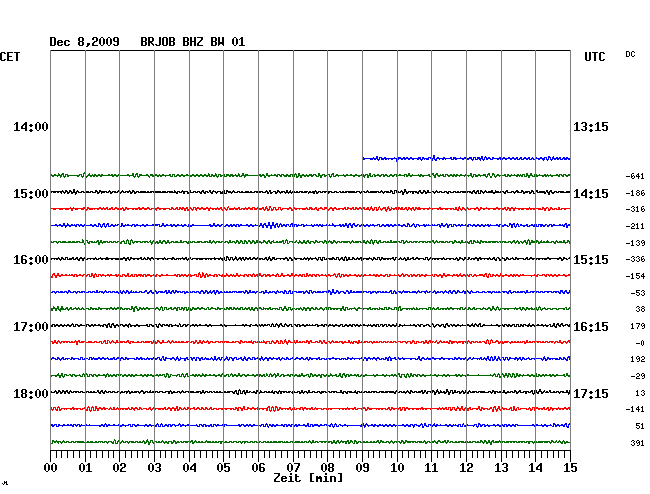Screen dimensions: 650x494
Task: Click the black seismic trace at 15:00 CET
Action: click(x=310, y=192)
